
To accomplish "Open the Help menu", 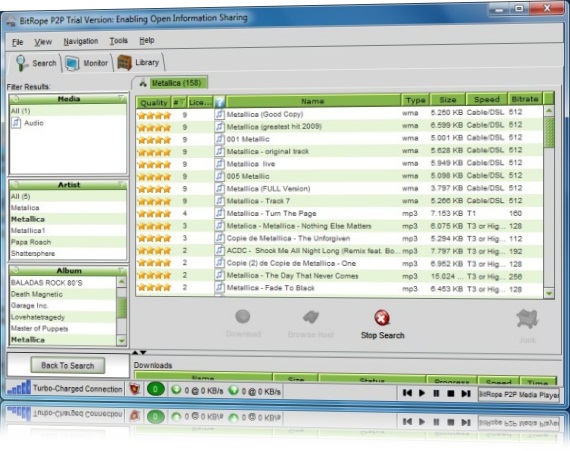I will click(147, 40).
